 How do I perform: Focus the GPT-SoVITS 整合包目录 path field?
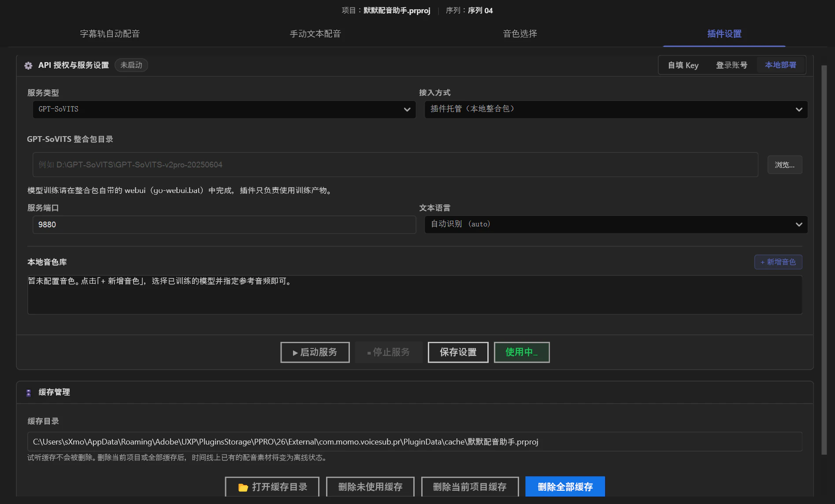[395, 165]
